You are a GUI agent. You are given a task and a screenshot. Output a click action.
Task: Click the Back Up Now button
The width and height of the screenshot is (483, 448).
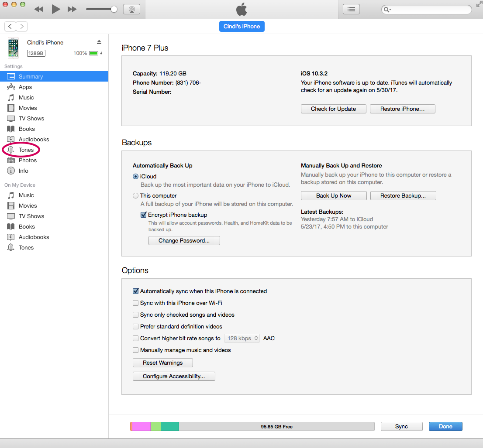pos(334,196)
